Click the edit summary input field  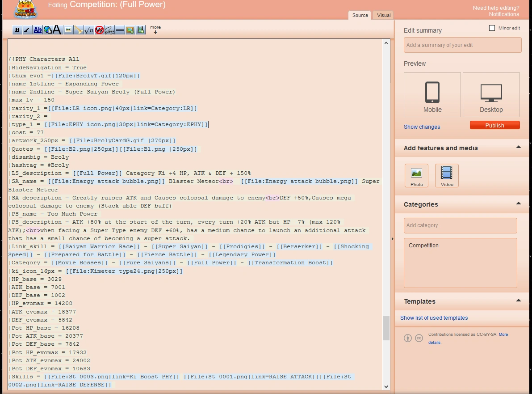[x=462, y=45]
